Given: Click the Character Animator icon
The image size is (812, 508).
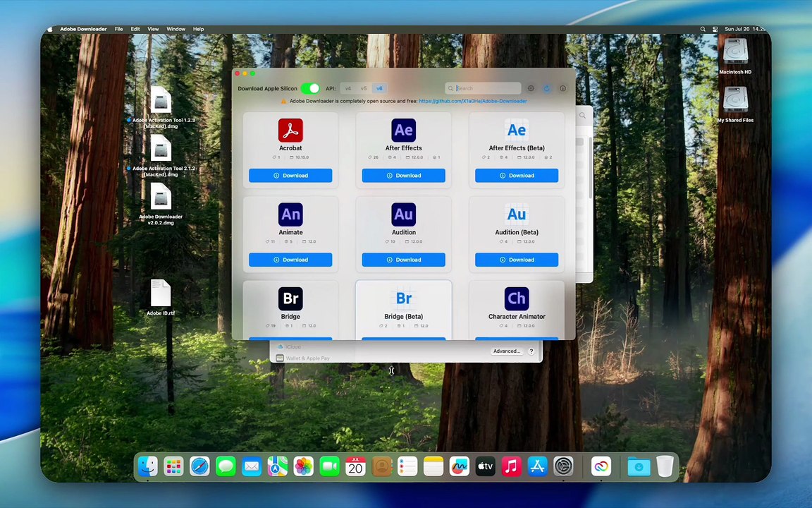Looking at the screenshot, I should (x=516, y=298).
